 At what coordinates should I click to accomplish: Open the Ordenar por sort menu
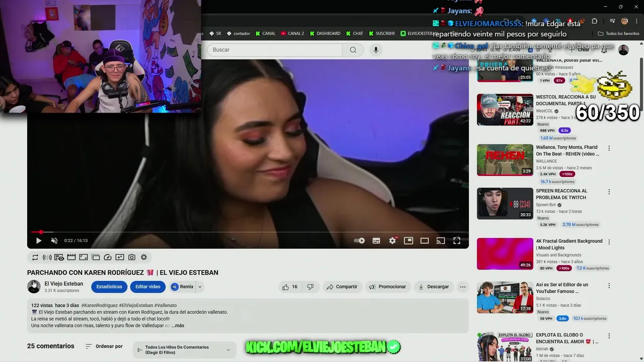(104, 346)
